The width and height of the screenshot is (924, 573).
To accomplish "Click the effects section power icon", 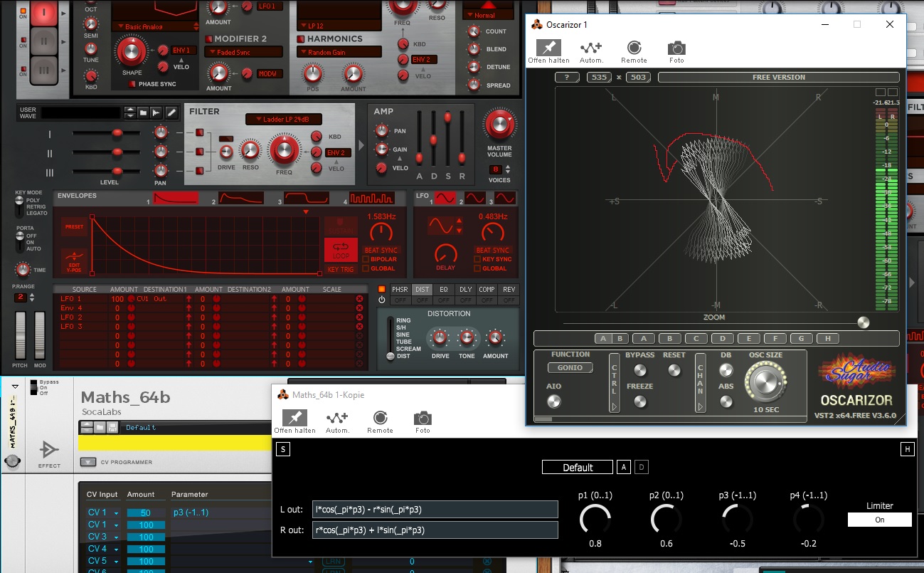I will click(x=382, y=300).
